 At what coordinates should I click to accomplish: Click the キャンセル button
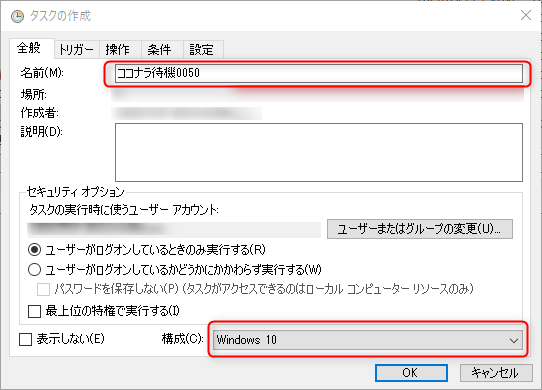click(x=496, y=373)
